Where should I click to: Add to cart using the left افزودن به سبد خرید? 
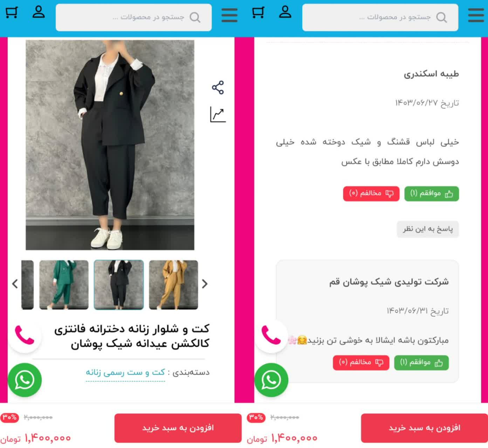click(x=178, y=428)
